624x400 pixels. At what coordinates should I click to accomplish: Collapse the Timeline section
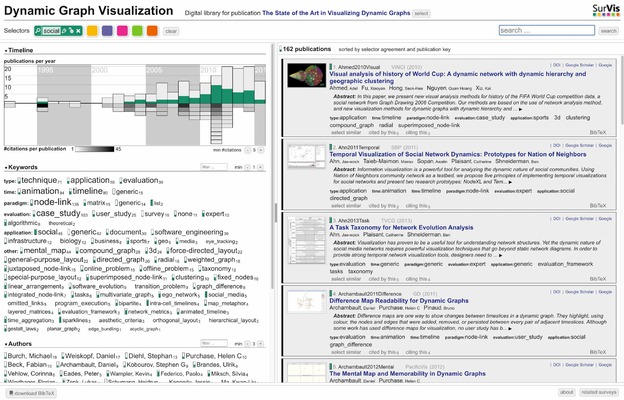[x=19, y=50]
